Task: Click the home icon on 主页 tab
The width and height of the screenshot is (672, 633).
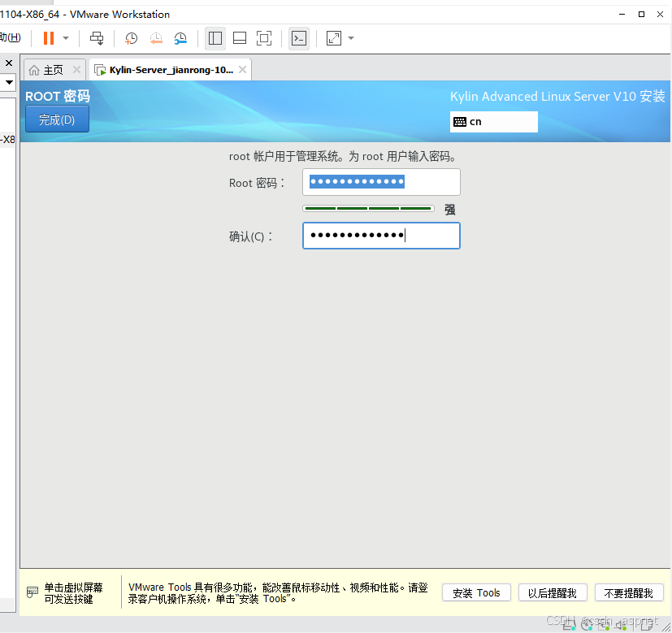Action: click(x=34, y=70)
